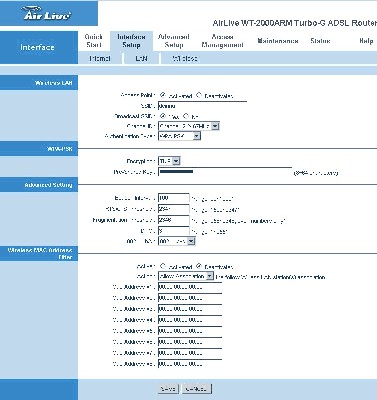The height and width of the screenshot is (400, 377).
Task: Open the Quick Start tab
Action: pyautogui.click(x=94, y=41)
